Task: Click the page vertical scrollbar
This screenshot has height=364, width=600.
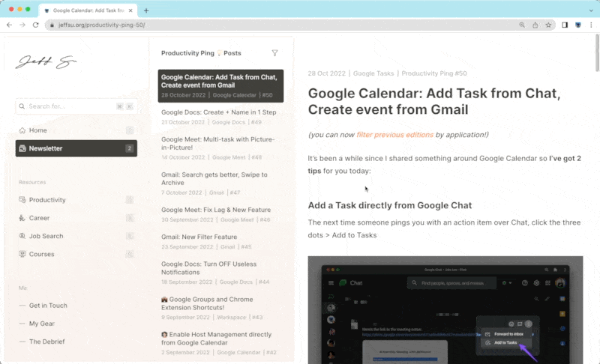Action: coord(597,53)
